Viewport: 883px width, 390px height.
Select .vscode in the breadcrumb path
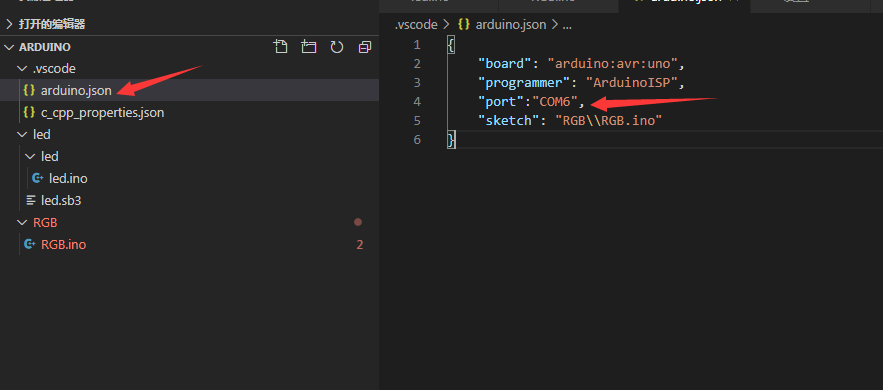pyautogui.click(x=416, y=25)
